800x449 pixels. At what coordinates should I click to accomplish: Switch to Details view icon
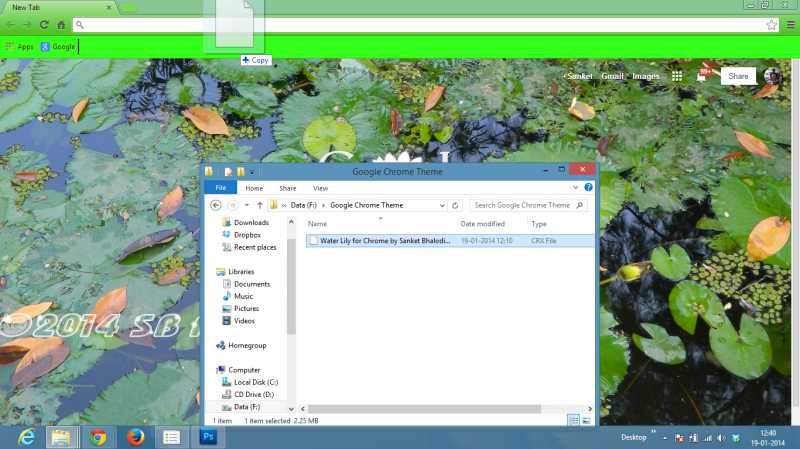(x=573, y=420)
